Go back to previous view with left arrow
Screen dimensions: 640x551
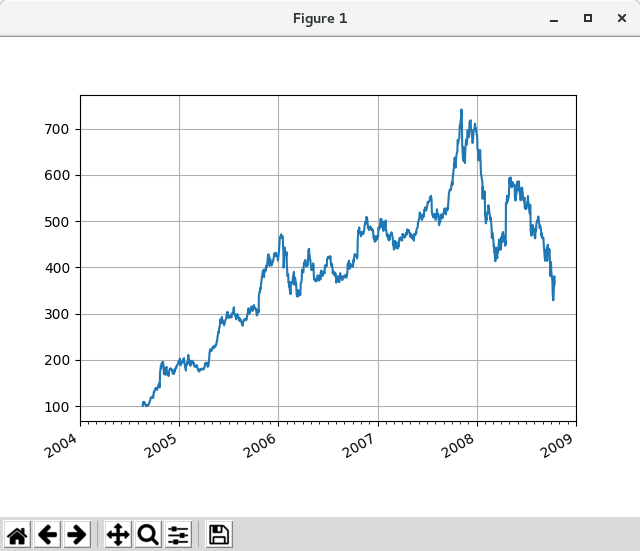[47, 535]
